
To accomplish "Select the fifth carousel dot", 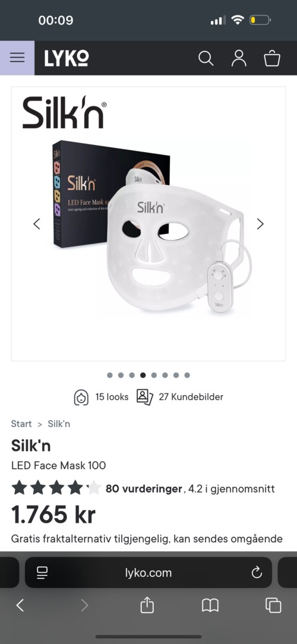I will (154, 375).
